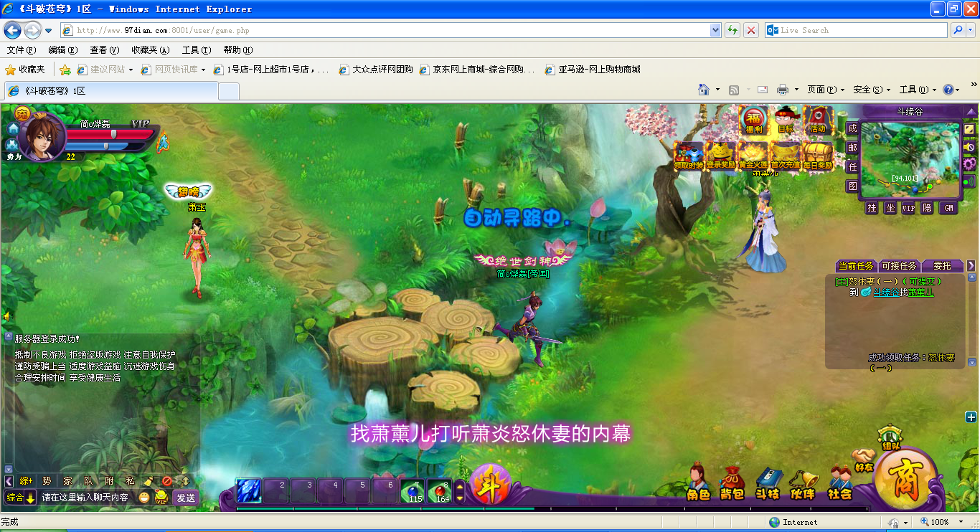Use the red potion in slot 8
980x532 pixels.
[x=440, y=491]
